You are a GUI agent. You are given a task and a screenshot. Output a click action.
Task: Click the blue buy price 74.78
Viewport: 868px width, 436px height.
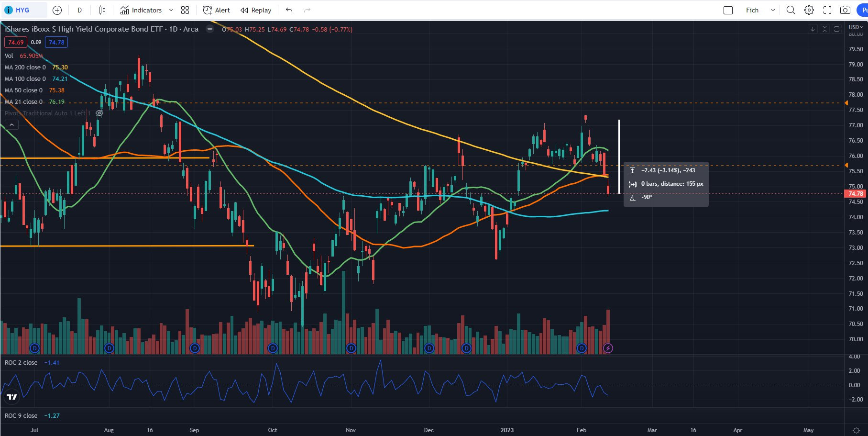56,42
